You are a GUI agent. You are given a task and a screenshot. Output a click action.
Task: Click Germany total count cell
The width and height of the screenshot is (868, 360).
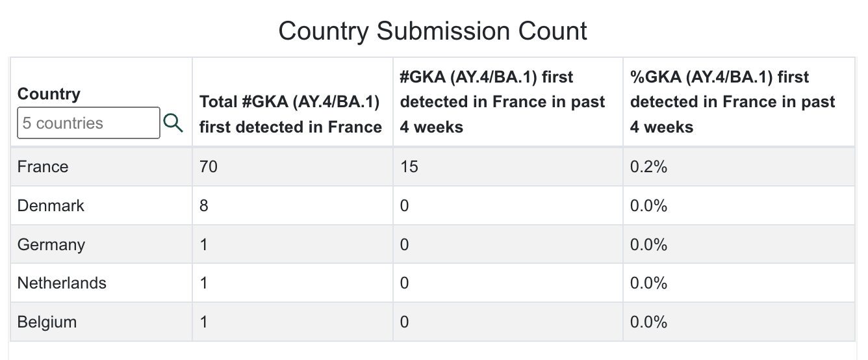point(292,244)
